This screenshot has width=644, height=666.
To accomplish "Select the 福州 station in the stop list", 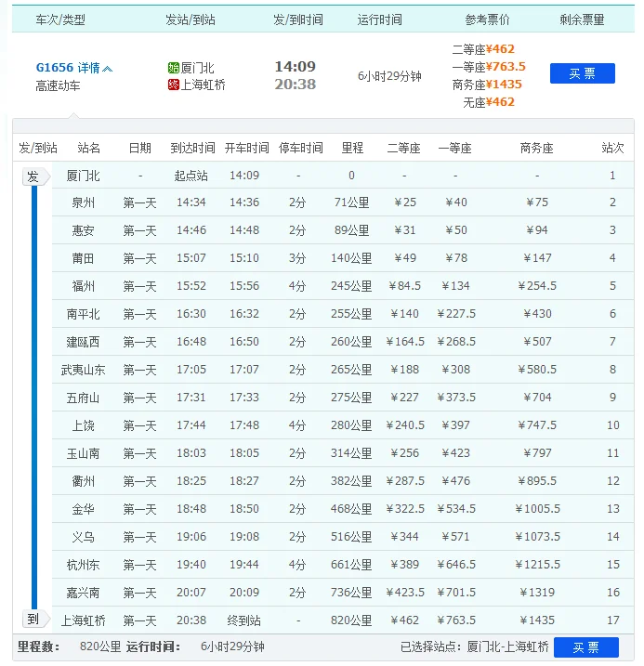I will tap(84, 286).
